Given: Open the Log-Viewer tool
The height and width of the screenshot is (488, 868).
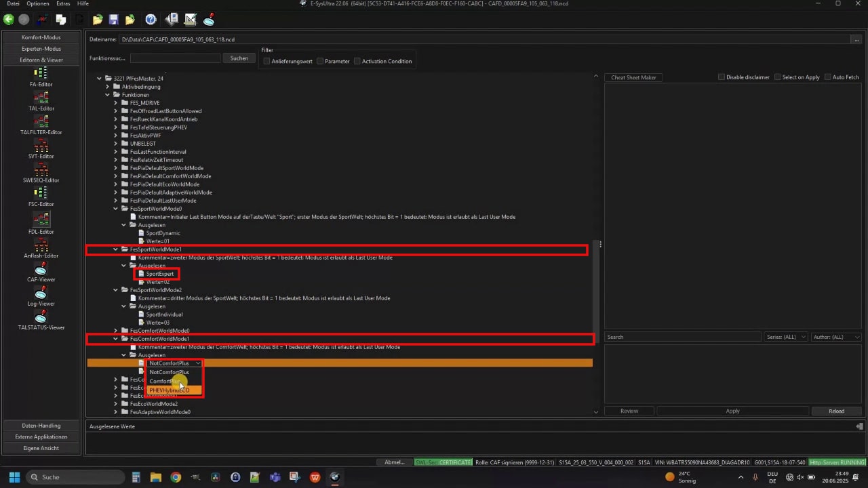Looking at the screenshot, I should (x=41, y=293).
